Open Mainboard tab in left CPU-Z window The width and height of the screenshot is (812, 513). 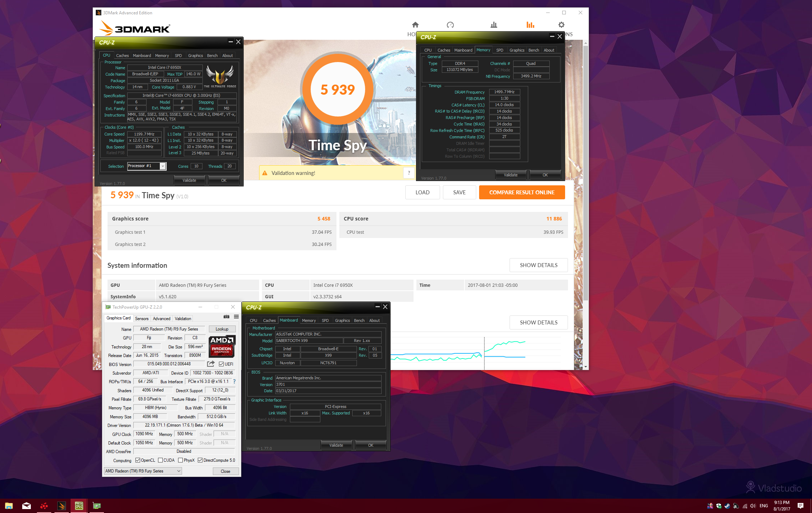142,56
